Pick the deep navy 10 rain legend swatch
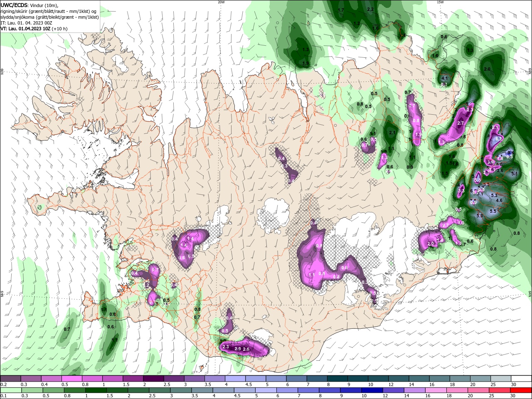 pyautogui.click(x=372, y=390)
